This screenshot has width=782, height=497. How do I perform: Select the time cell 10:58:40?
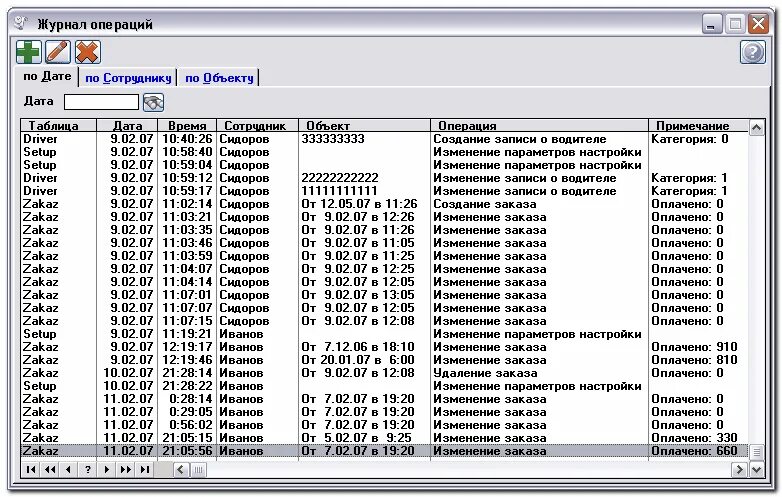pos(187,152)
